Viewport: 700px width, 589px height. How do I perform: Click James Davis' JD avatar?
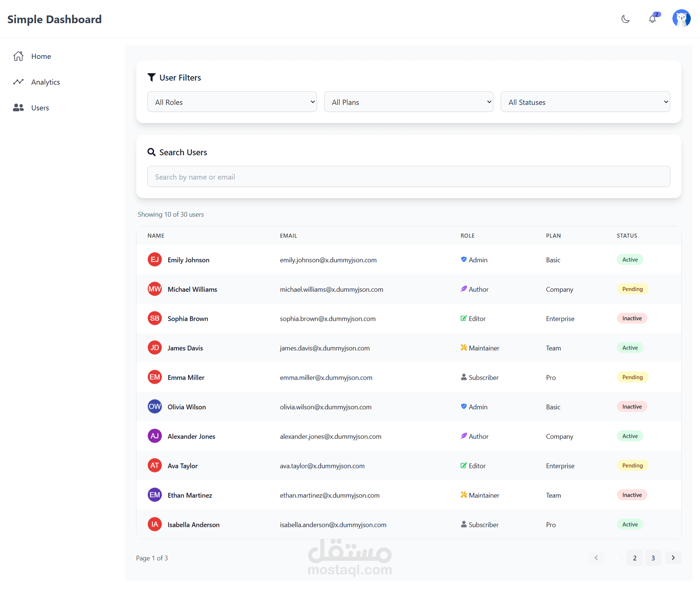coord(155,348)
